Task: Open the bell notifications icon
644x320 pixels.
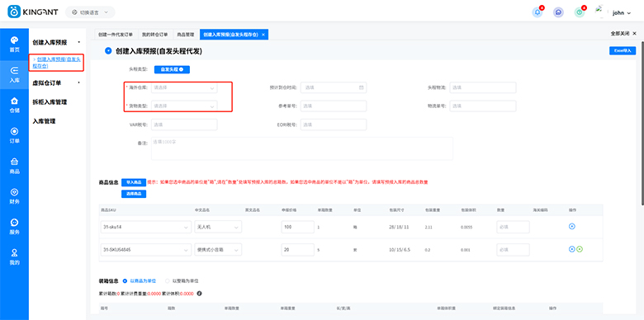Action: pyautogui.click(x=537, y=12)
